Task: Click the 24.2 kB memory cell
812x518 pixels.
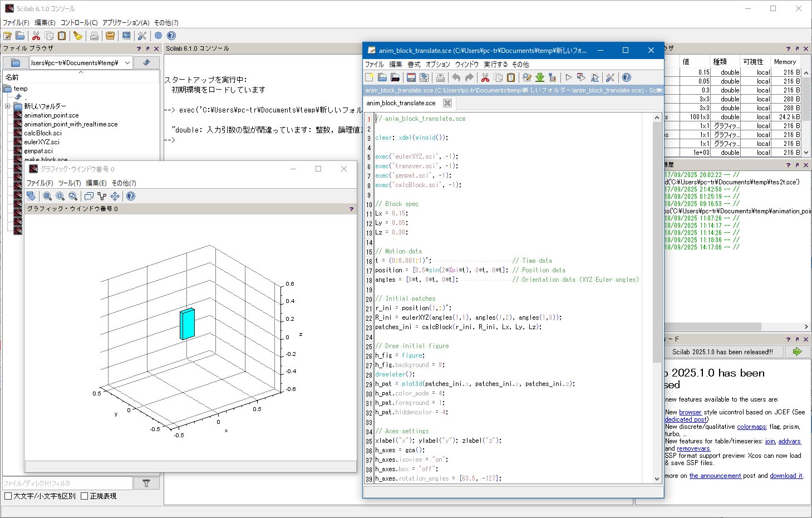Action: click(787, 117)
